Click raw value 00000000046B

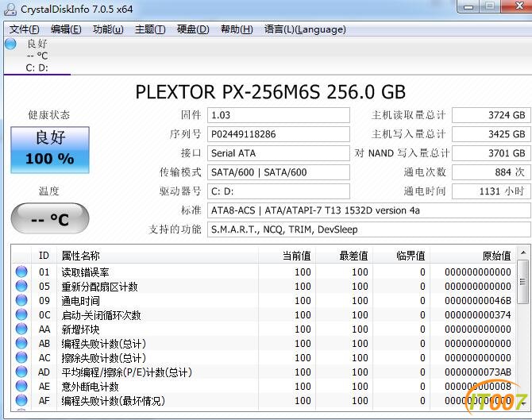(x=478, y=301)
